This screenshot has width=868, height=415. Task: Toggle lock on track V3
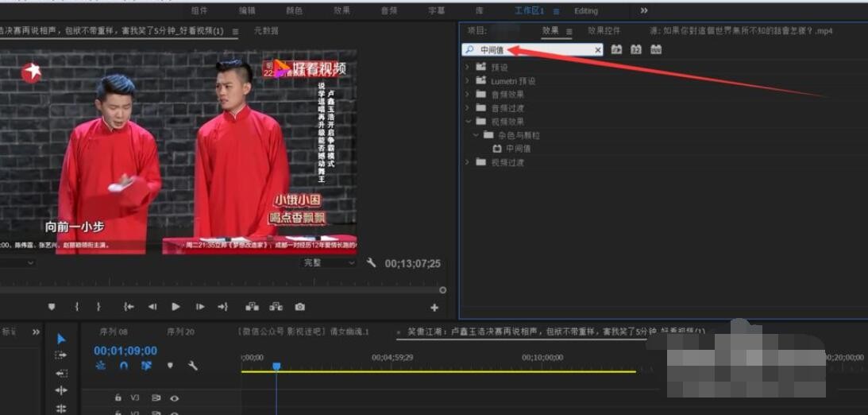118,398
